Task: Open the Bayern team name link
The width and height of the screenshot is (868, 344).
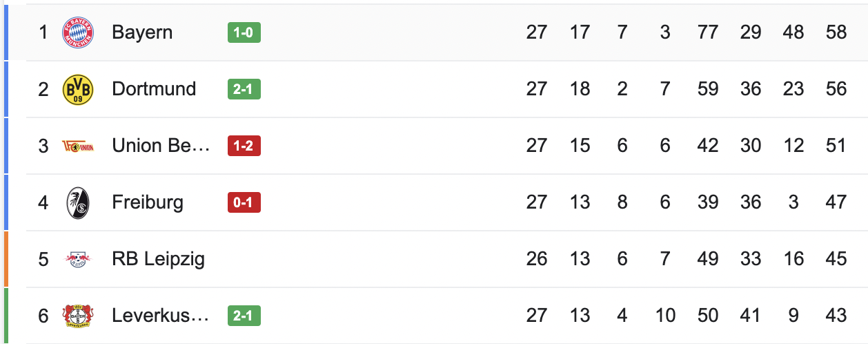Action: click(x=142, y=32)
